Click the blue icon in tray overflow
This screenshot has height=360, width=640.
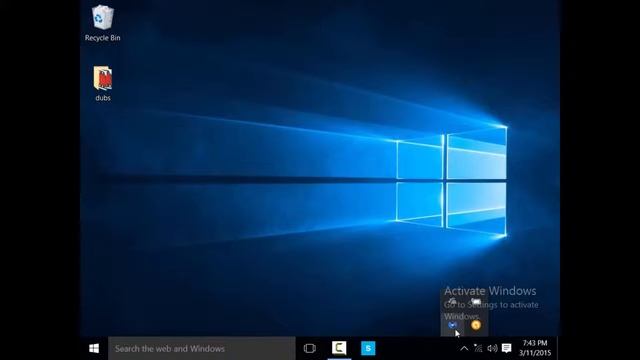click(452, 325)
